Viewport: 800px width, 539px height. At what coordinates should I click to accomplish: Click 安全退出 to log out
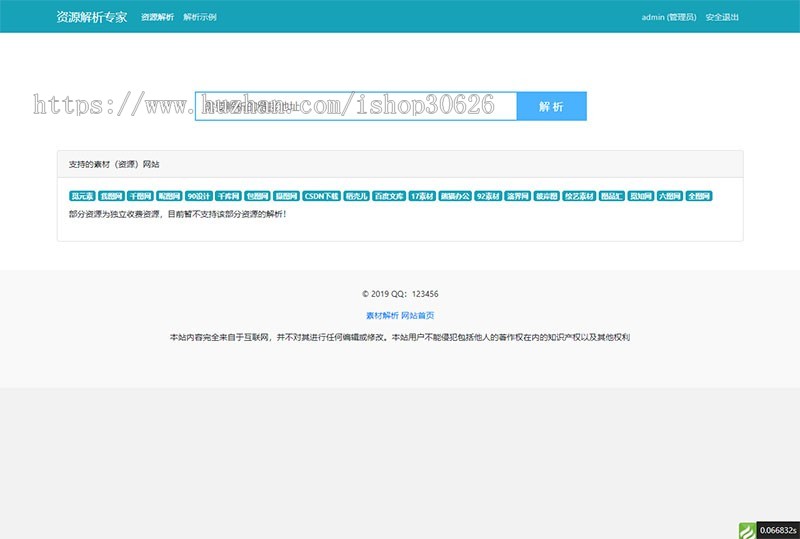coord(722,17)
